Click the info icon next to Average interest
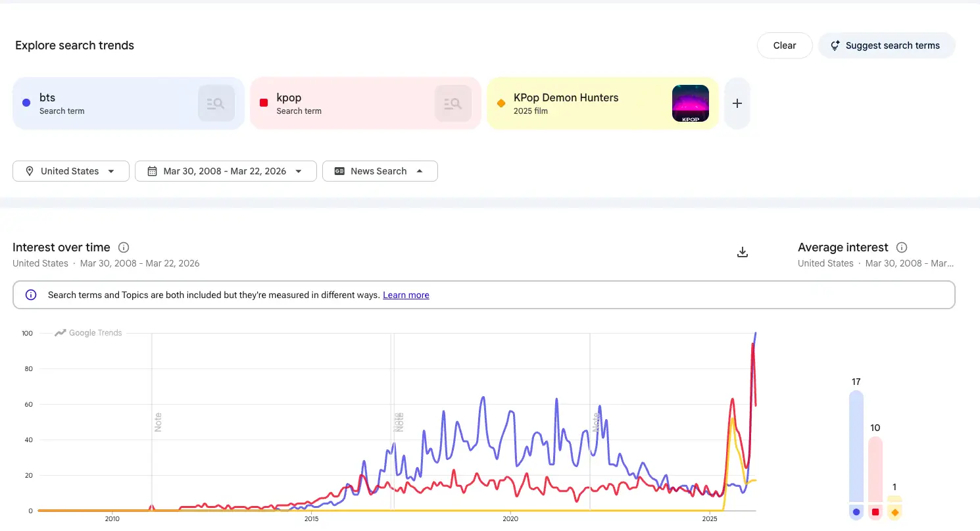This screenshot has height=531, width=980. coord(902,247)
